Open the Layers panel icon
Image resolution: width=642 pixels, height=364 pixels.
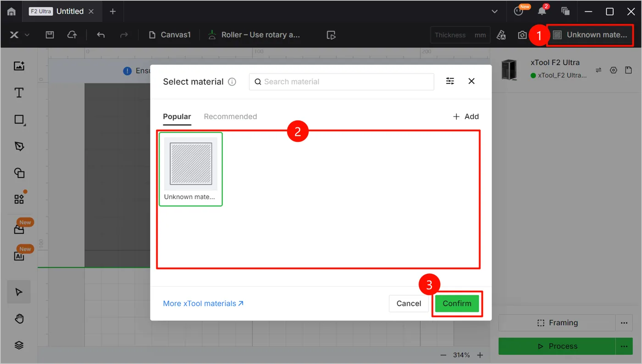[x=19, y=345]
